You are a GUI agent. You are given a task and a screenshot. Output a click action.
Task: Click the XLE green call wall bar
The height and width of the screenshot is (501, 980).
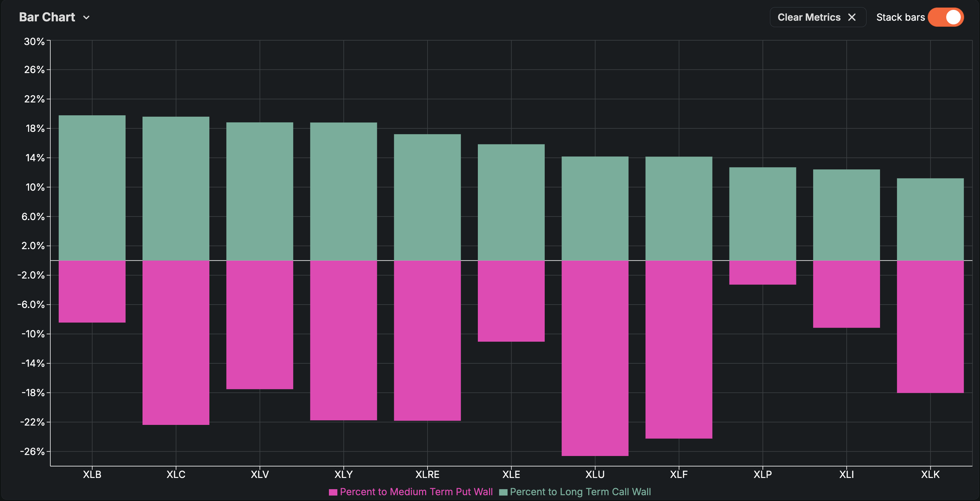pyautogui.click(x=511, y=202)
